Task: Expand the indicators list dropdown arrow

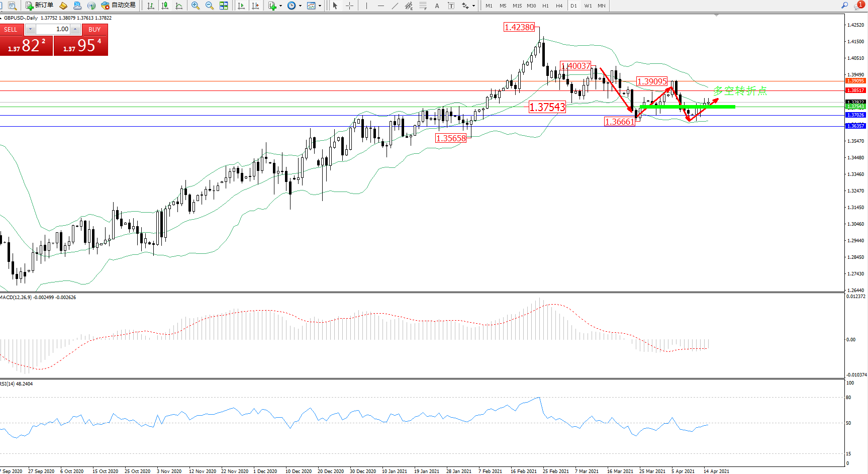Action: 280,6
